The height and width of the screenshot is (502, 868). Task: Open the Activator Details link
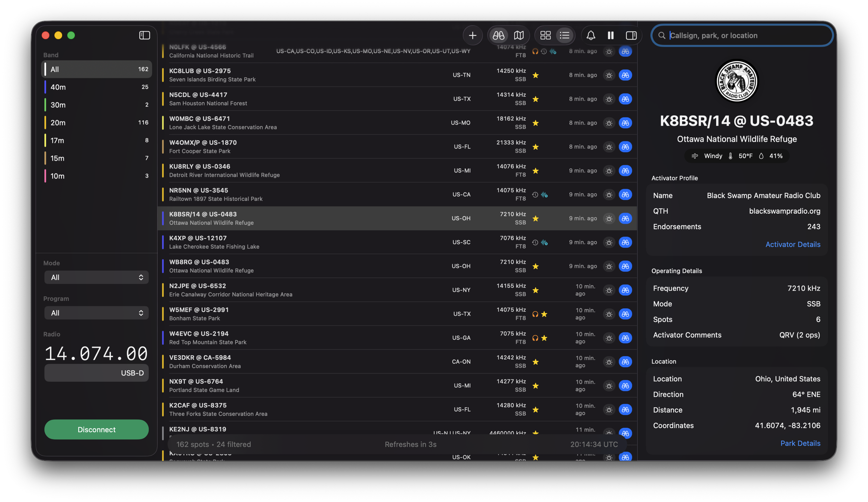[x=793, y=244]
